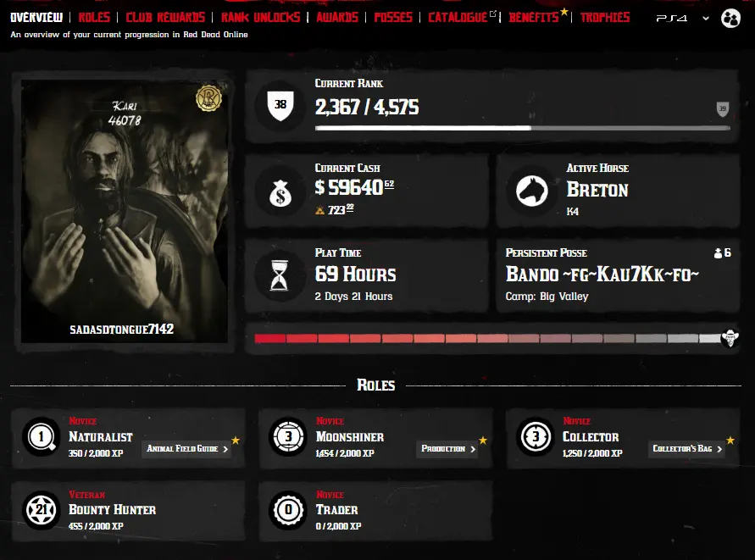Click the Moonshiner role badge icon
Image resolution: width=755 pixels, height=560 pixels.
(288, 437)
